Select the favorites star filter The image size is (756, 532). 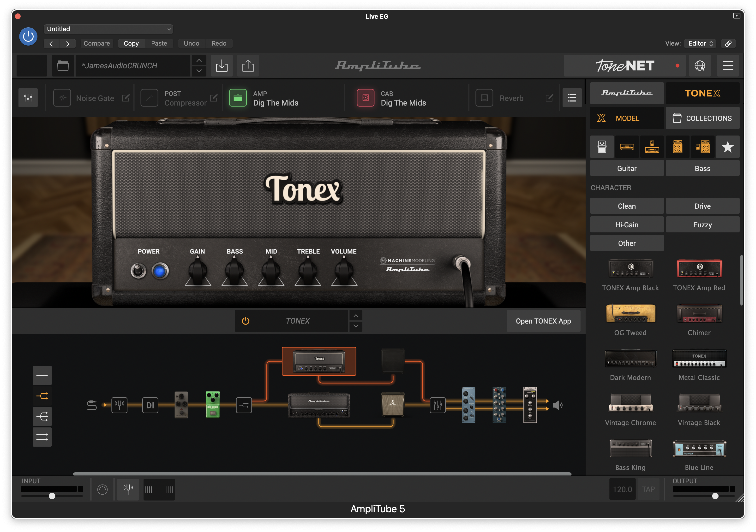[x=727, y=147]
